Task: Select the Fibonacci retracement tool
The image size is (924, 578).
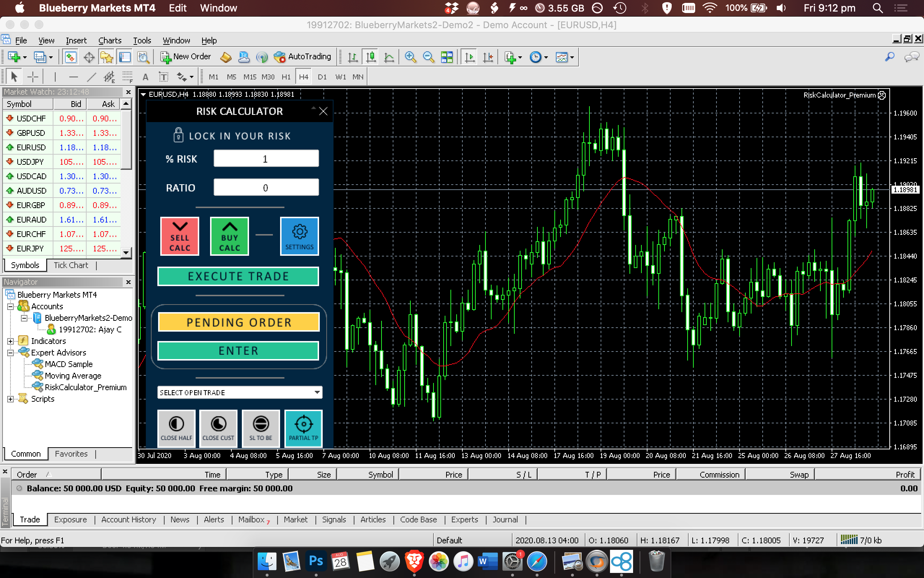Action: (x=127, y=77)
